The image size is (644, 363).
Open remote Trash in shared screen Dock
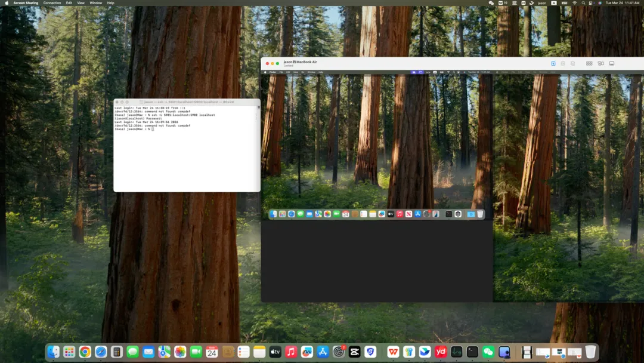(479, 214)
